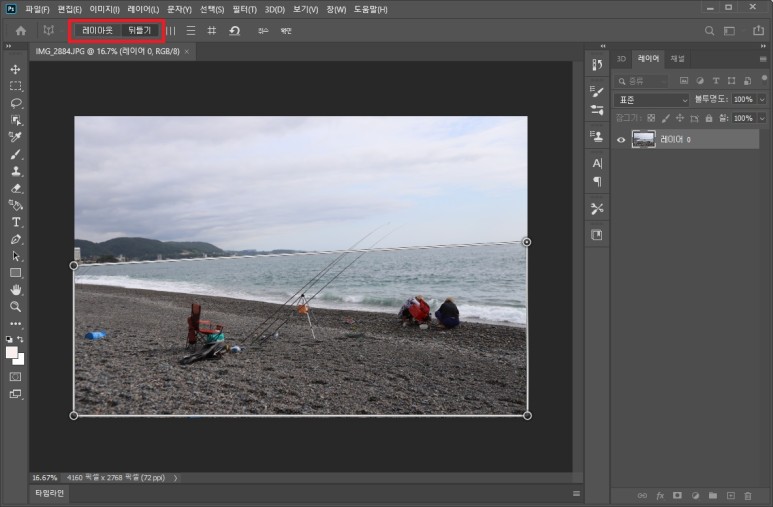Toggle adjustment layer filter
This screenshot has width=773, height=507.
pyautogui.click(x=700, y=81)
